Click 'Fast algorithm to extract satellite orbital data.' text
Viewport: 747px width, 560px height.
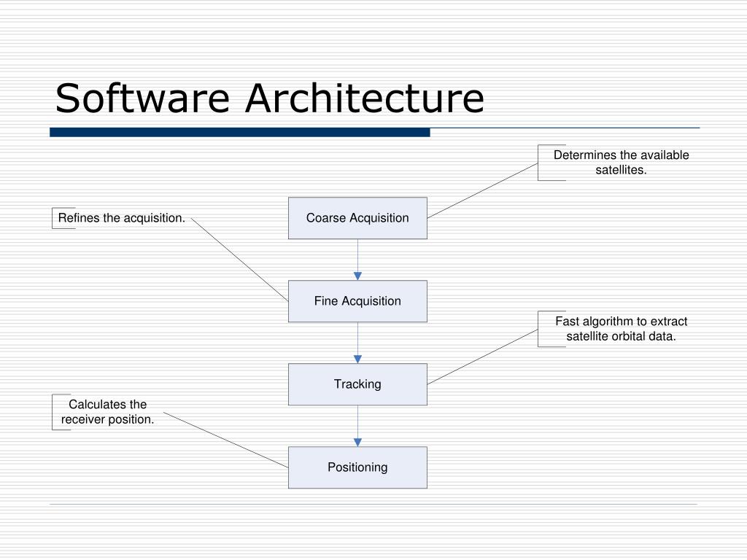pyautogui.click(x=621, y=329)
